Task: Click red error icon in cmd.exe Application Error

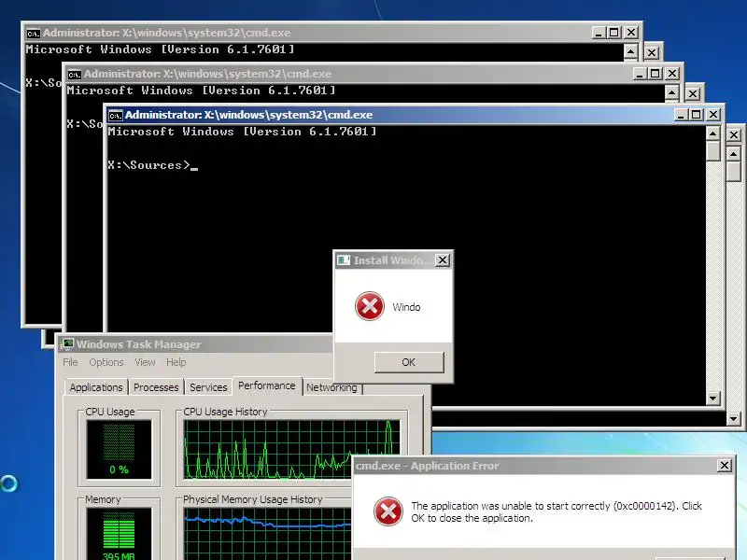Action: pyautogui.click(x=388, y=511)
